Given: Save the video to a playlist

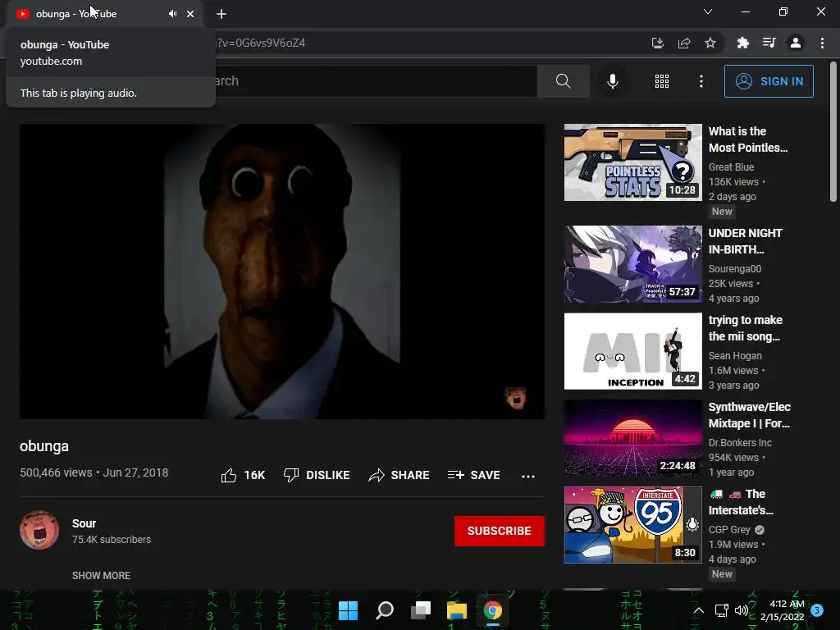Looking at the screenshot, I should coord(473,475).
